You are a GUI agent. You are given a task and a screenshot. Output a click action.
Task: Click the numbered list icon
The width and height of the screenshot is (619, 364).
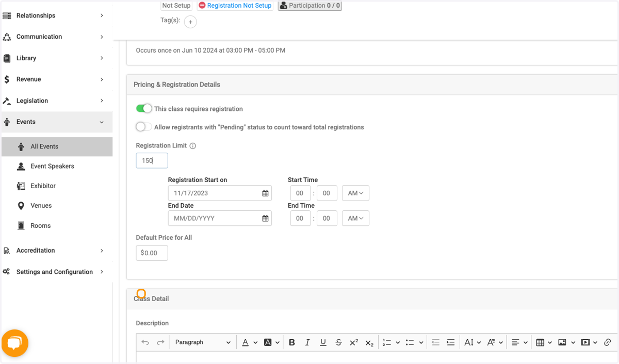pyautogui.click(x=387, y=342)
